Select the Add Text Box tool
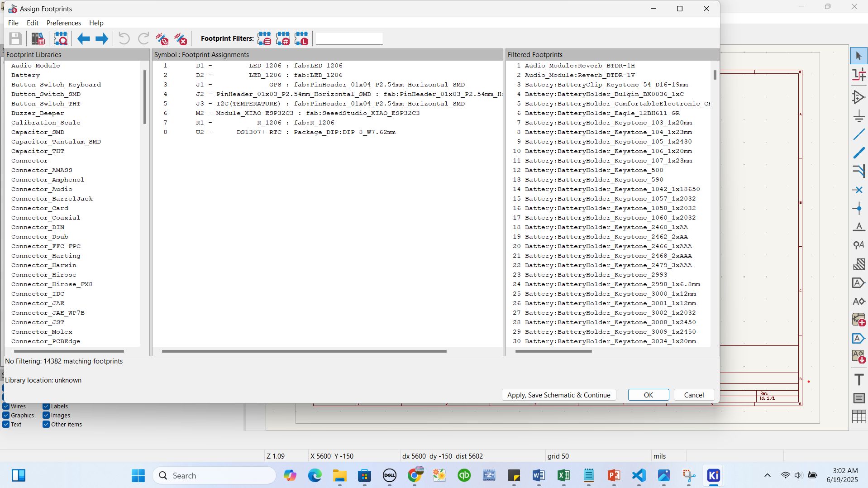868x488 pixels. point(858,398)
